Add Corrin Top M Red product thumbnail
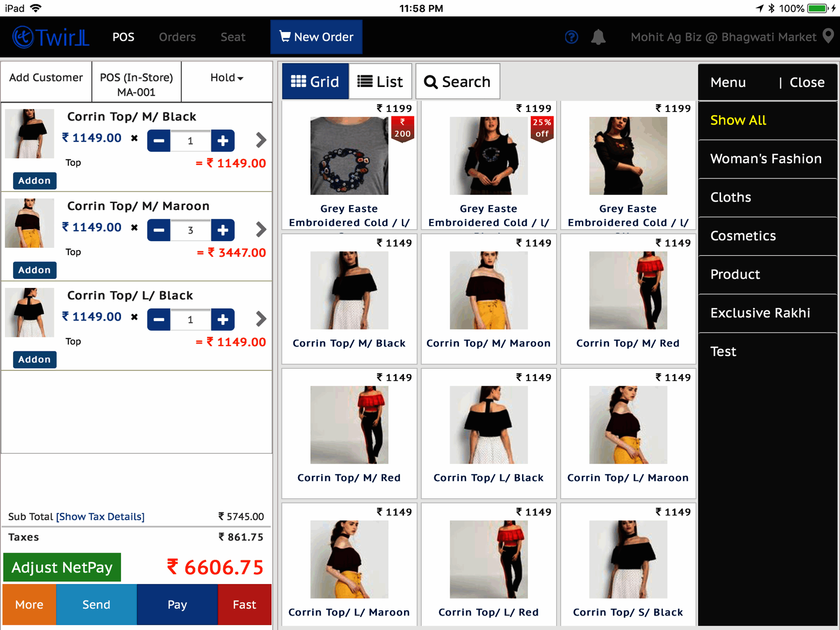The height and width of the screenshot is (630, 840). coord(627,290)
